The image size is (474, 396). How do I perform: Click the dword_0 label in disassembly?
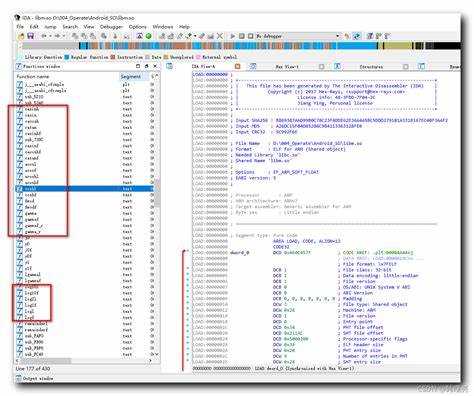pyautogui.click(x=239, y=253)
